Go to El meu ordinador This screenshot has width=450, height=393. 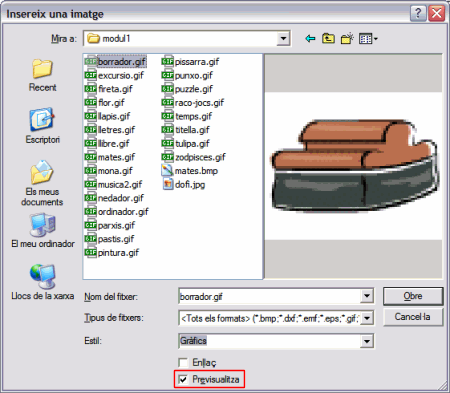click(43, 231)
